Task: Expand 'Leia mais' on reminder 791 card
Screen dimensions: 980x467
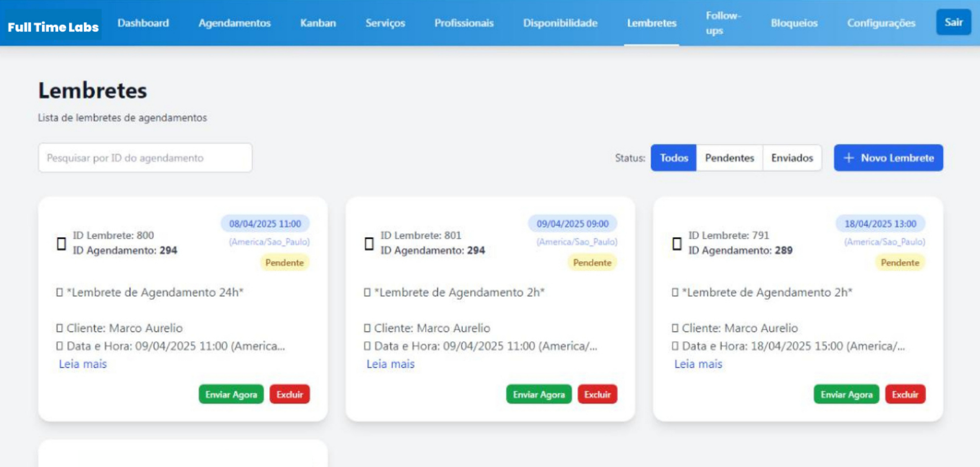Action: tap(698, 364)
